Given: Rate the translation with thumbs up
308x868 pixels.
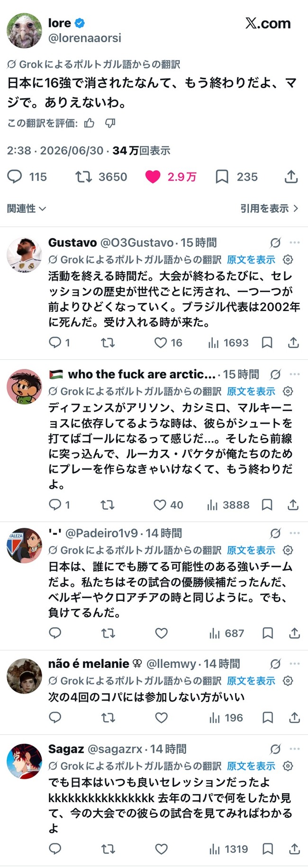Looking at the screenshot, I should pyautogui.click(x=89, y=123).
